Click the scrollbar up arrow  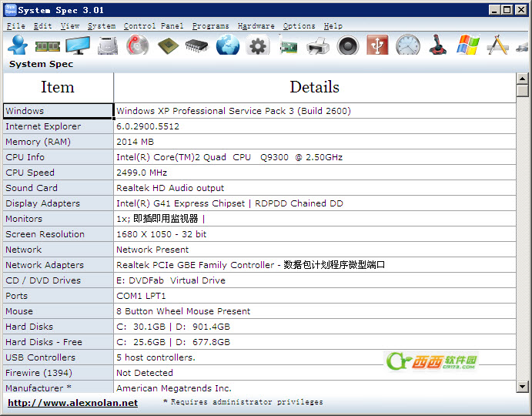[x=522, y=79]
